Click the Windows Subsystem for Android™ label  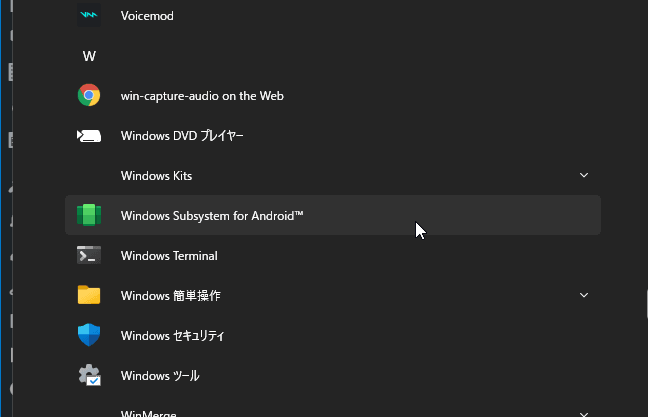coord(212,216)
